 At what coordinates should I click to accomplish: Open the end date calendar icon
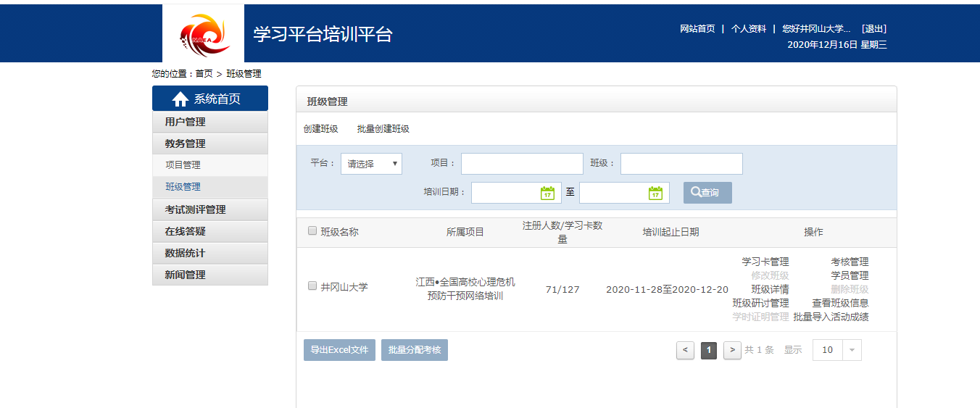[655, 193]
